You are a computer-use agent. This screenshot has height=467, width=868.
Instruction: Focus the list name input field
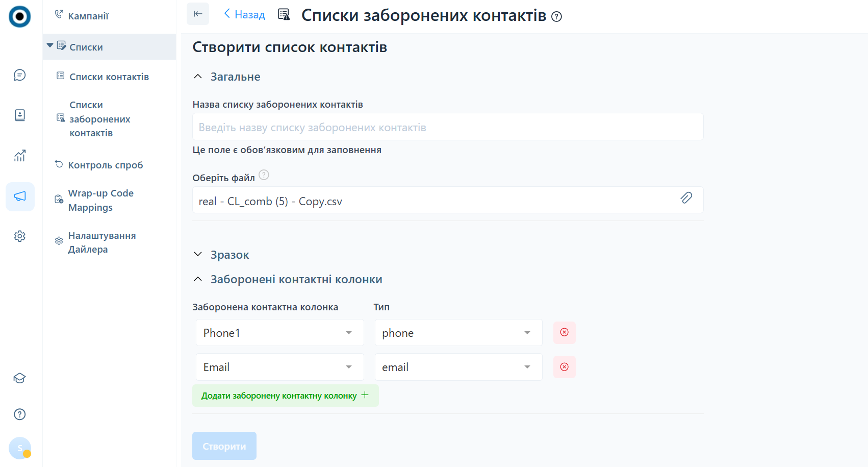447,127
